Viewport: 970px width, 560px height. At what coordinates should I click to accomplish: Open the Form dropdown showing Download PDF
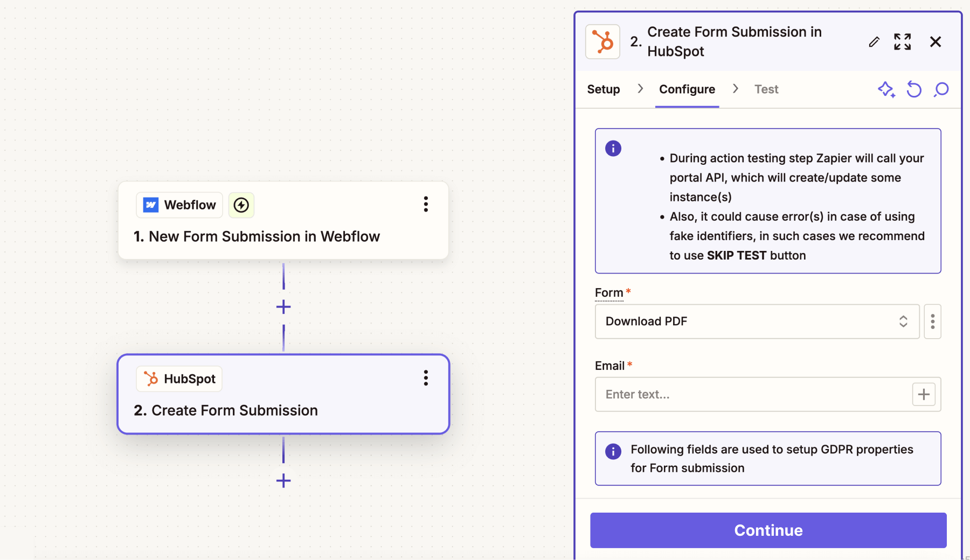(x=757, y=321)
